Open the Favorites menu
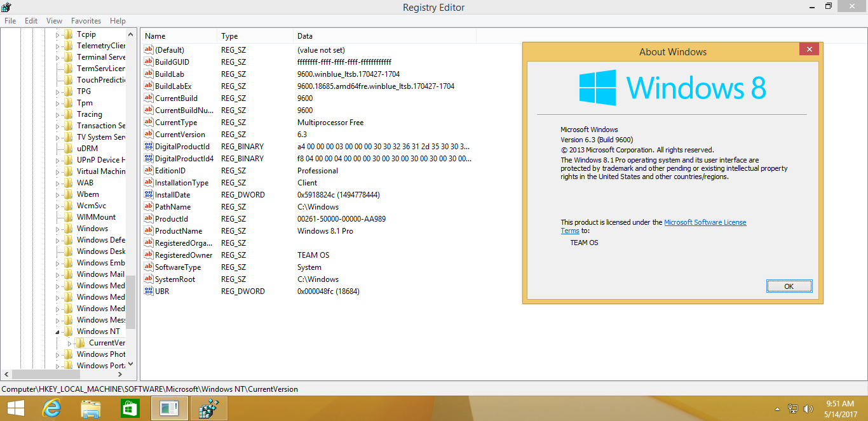868x421 pixels. (x=86, y=21)
